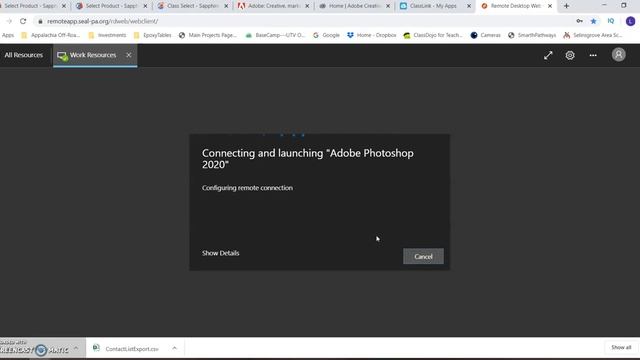Click the address bar URL remoteapp.seal-pa.org
The width and height of the screenshot is (640, 360).
click(102, 21)
